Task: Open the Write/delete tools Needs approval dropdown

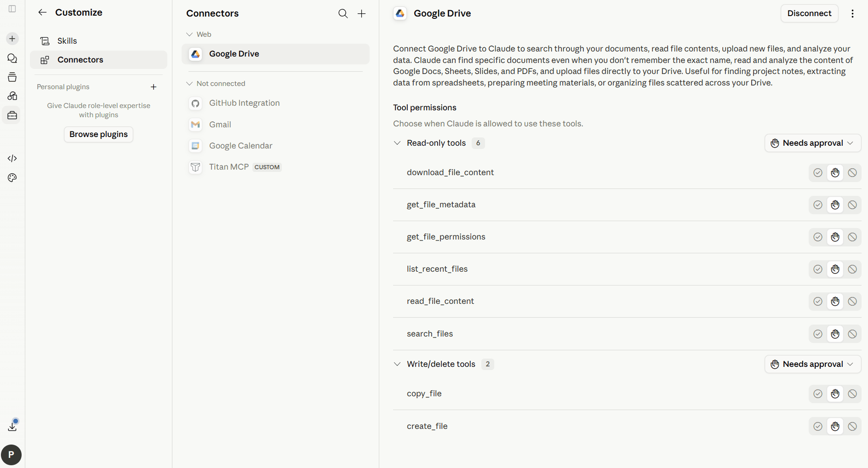Action: click(813, 364)
